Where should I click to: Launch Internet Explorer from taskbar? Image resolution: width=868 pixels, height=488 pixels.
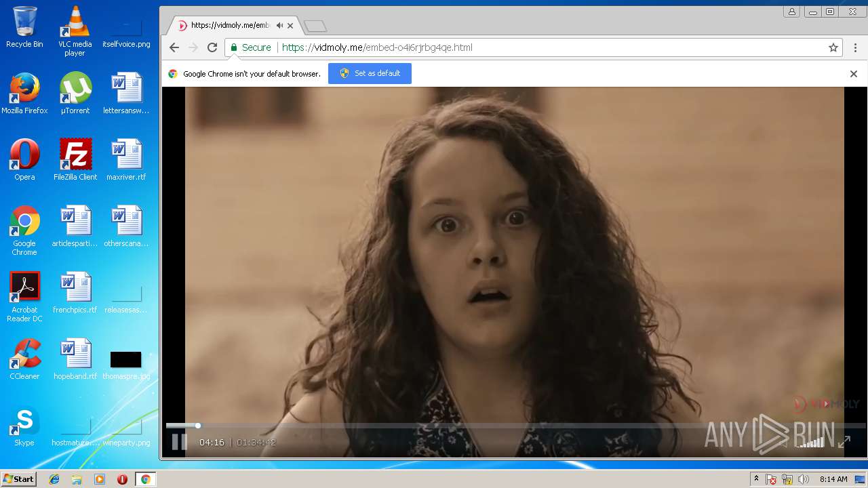[54, 479]
